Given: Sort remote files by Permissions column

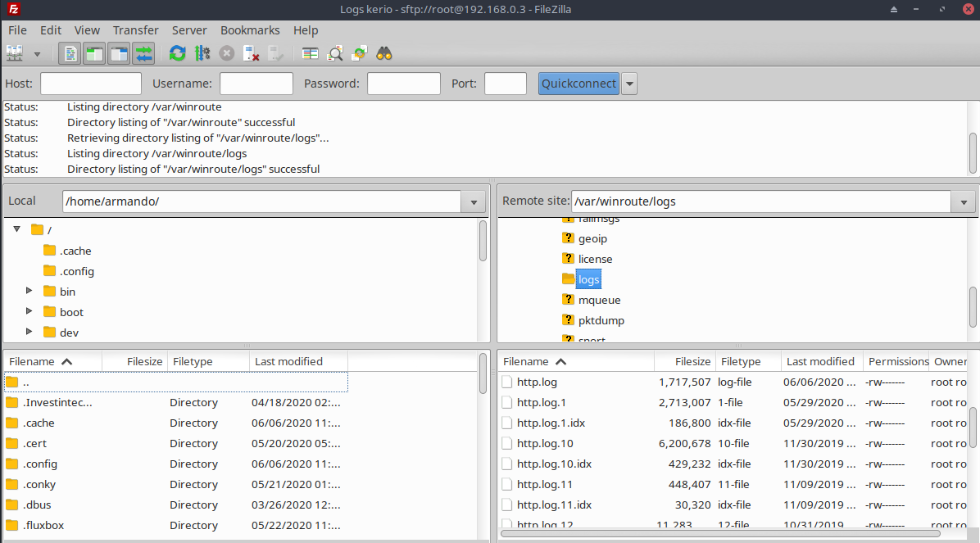Looking at the screenshot, I should (x=897, y=362).
